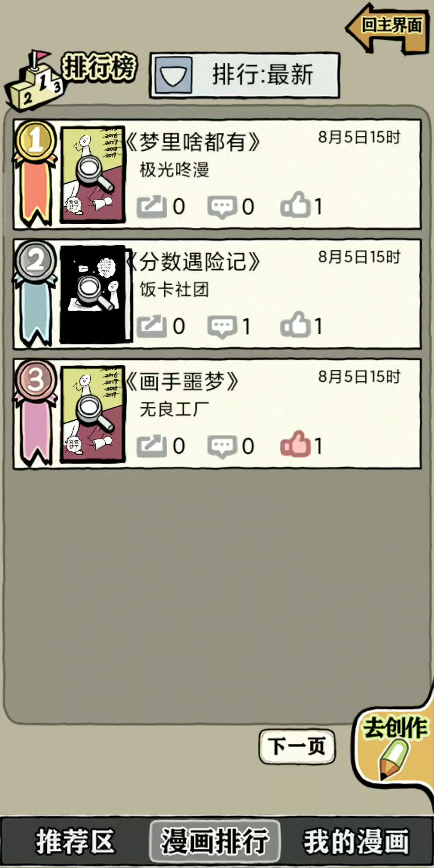Viewport: 434px width, 868px height.
Task: Like the comic 《梦里啥都有》
Action: coord(295,205)
